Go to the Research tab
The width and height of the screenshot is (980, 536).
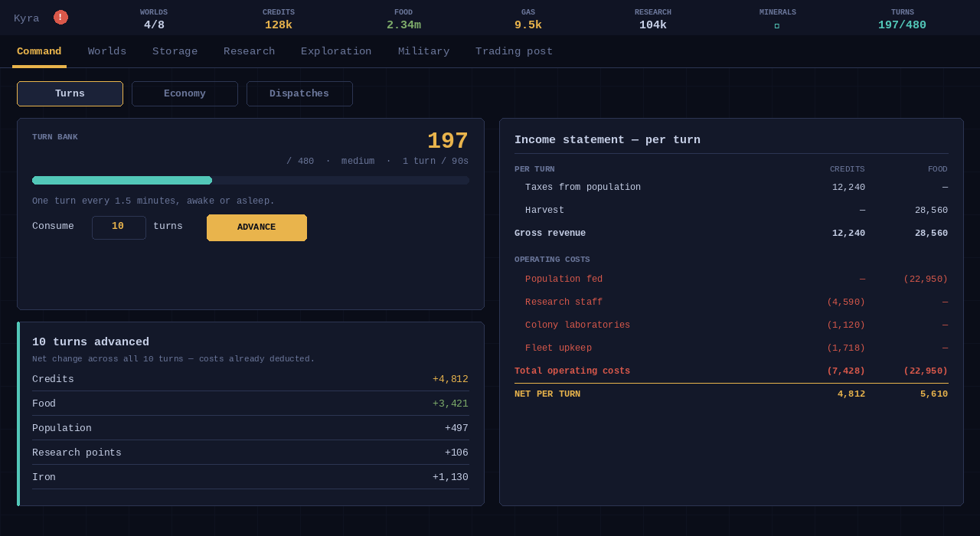click(x=249, y=51)
